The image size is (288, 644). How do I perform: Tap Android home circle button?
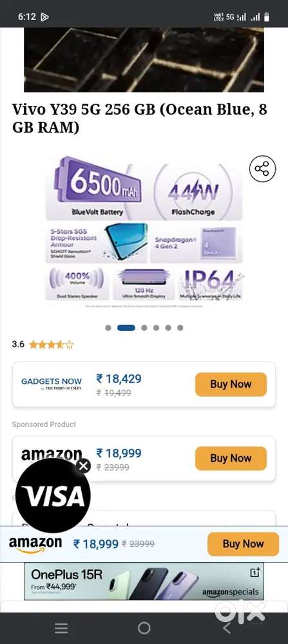[144, 628]
